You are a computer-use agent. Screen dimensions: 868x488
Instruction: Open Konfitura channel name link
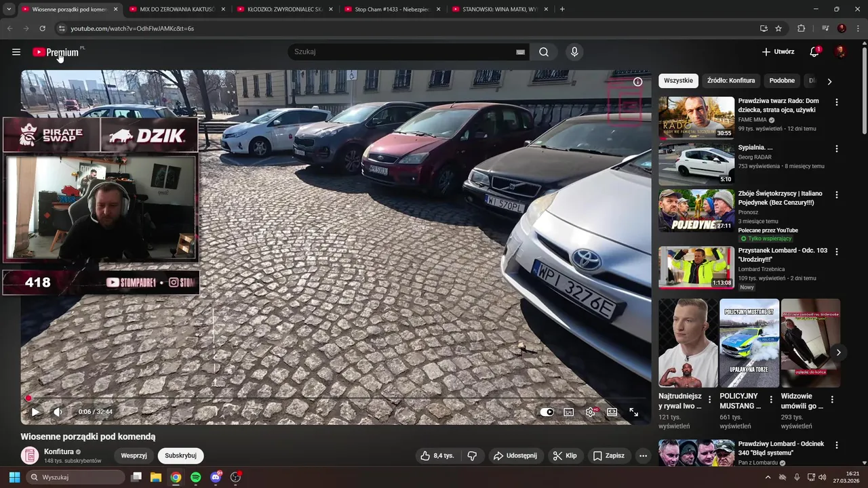click(x=59, y=452)
